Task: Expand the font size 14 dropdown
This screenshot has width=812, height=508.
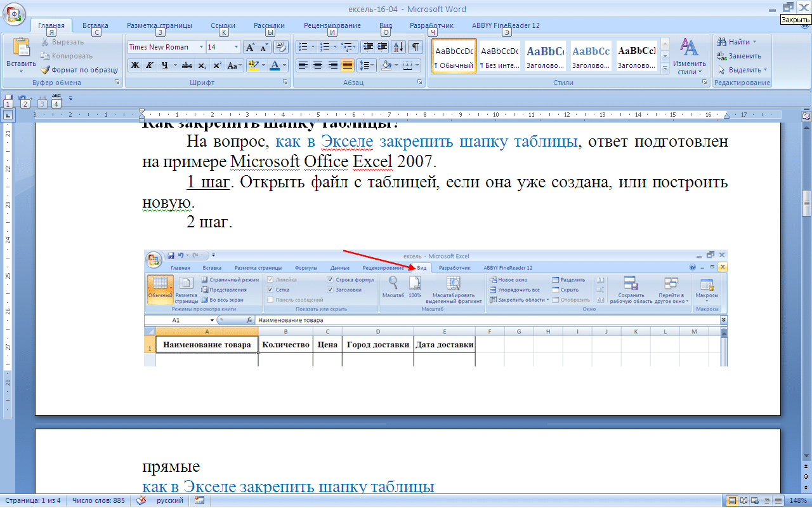Action: pyautogui.click(x=237, y=47)
